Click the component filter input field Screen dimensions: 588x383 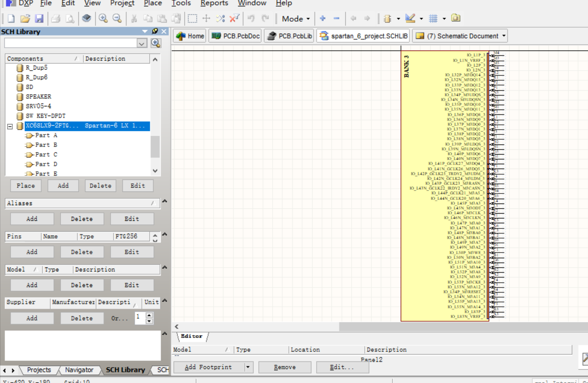[71, 43]
